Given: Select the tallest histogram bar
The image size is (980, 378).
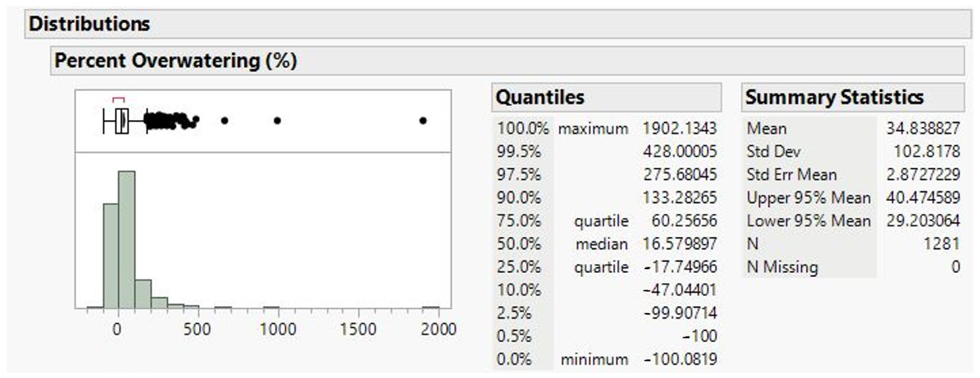Looking at the screenshot, I should [x=126, y=240].
